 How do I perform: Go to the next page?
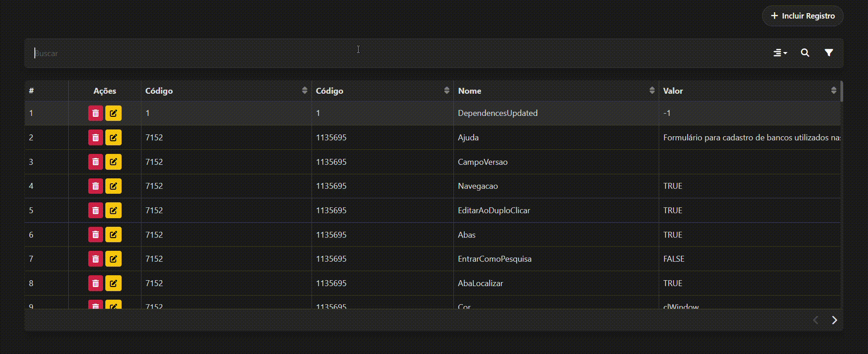pos(834,320)
